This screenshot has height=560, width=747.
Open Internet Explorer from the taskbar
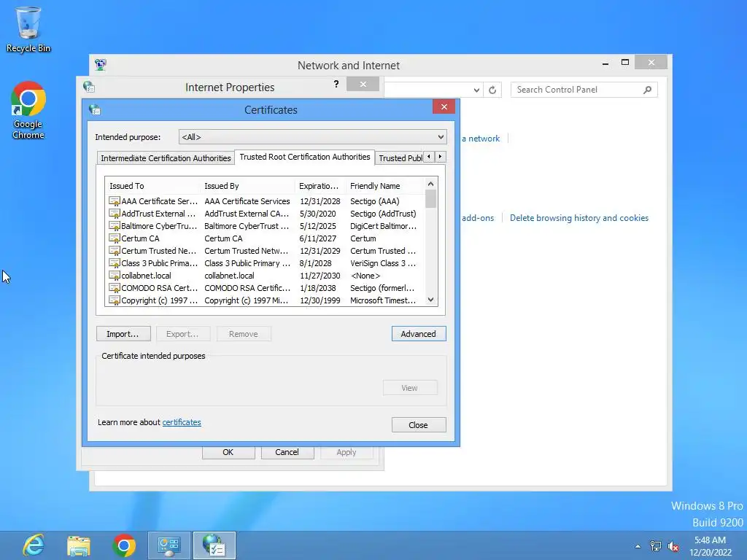click(x=34, y=545)
